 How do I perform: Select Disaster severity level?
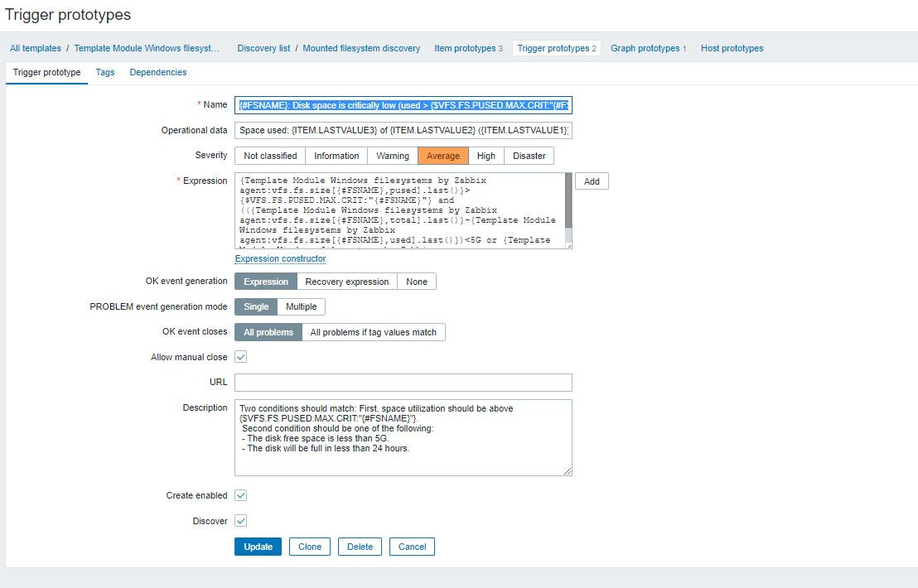(x=529, y=156)
